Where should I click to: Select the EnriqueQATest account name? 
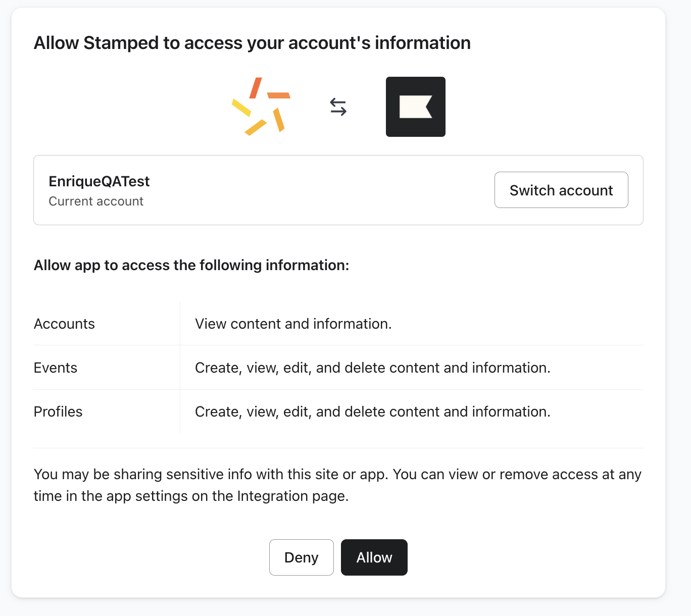tap(99, 181)
